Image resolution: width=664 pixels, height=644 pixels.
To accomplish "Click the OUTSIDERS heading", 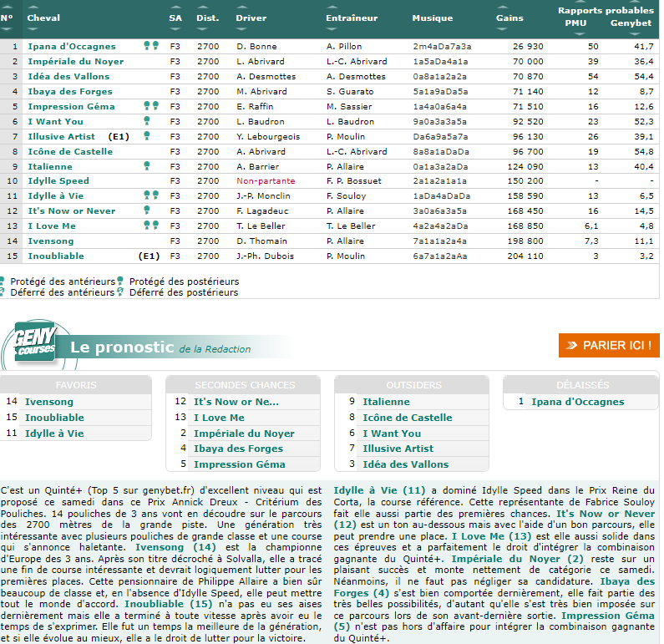I will click(x=413, y=385).
